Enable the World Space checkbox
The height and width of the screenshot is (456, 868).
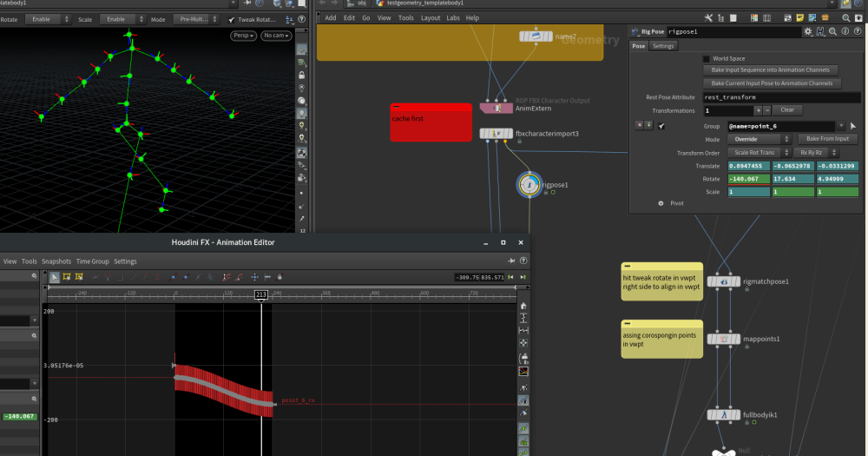pyautogui.click(x=706, y=58)
